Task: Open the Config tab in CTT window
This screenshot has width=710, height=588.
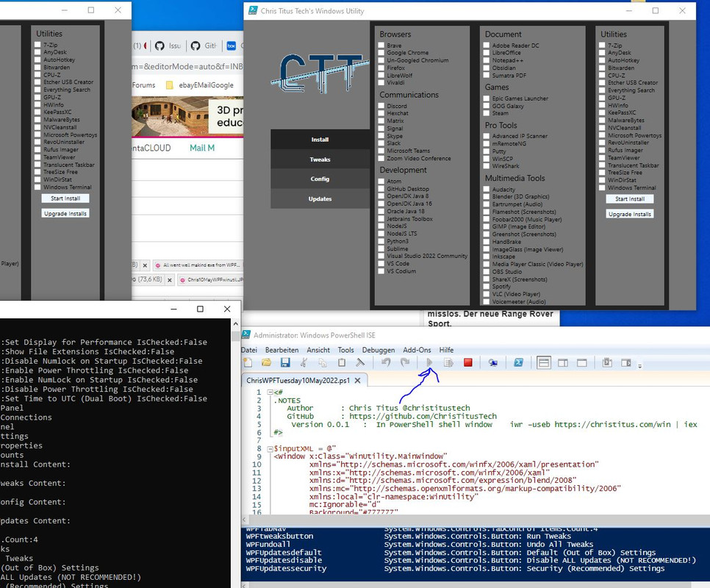Action: 320,179
